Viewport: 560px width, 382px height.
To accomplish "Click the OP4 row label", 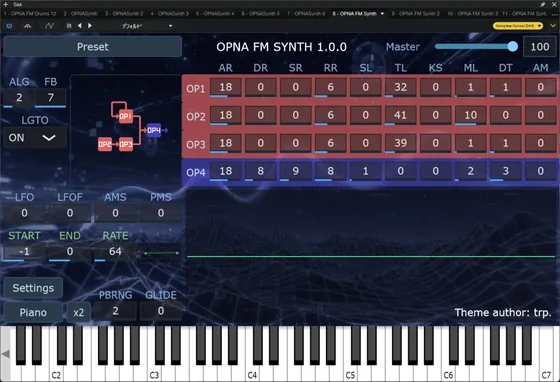I will (196, 172).
